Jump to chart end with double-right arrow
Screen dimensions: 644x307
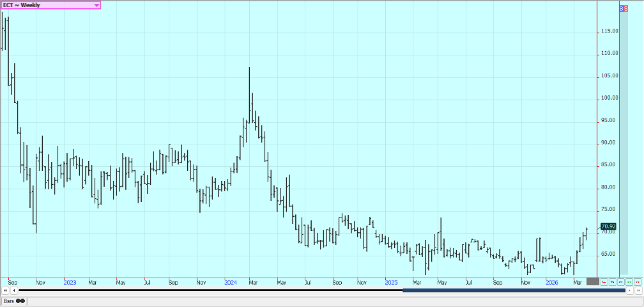pos(638,290)
